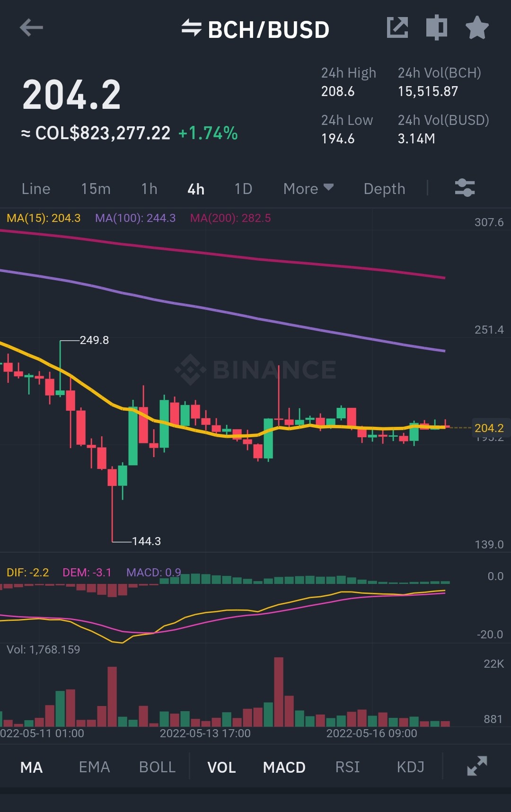511x812 pixels.
Task: Tap the 204.2 current price marker
Action: pyautogui.click(x=489, y=428)
